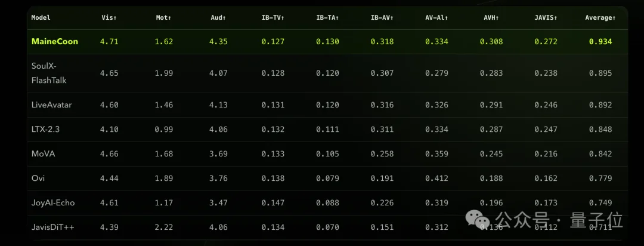The width and height of the screenshot is (644, 246).
Task: Select the LiveAvatar row label
Action: point(52,105)
